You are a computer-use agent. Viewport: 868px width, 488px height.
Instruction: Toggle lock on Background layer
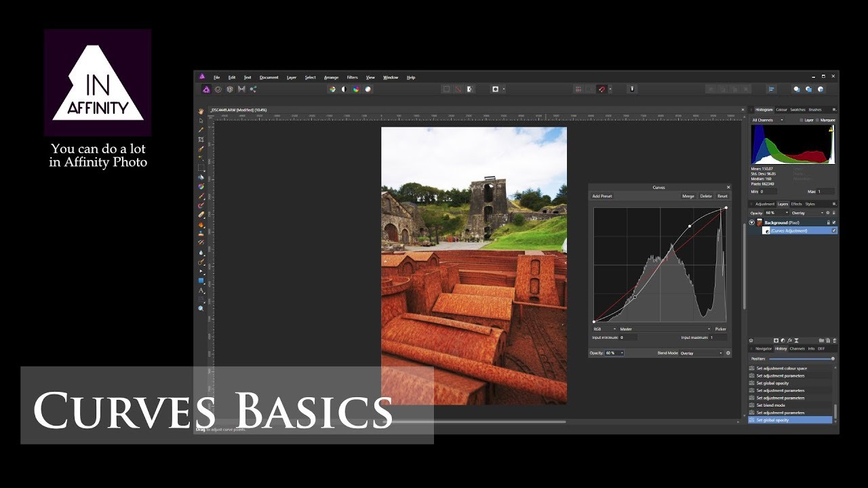click(x=828, y=222)
